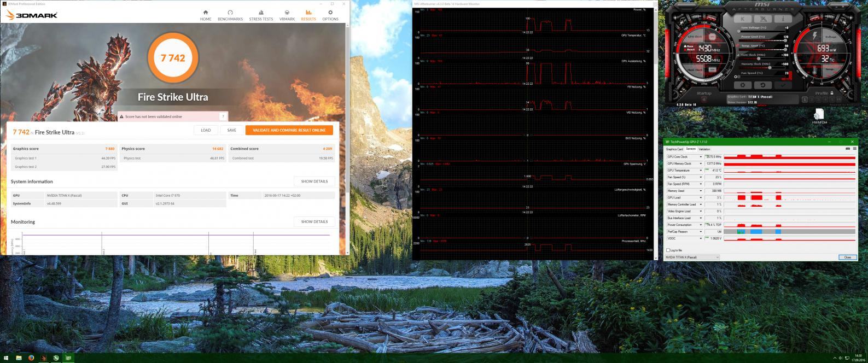This screenshot has width=868, height=363.
Task: Open GPU Load sensor dropdown
Action: click(x=701, y=197)
